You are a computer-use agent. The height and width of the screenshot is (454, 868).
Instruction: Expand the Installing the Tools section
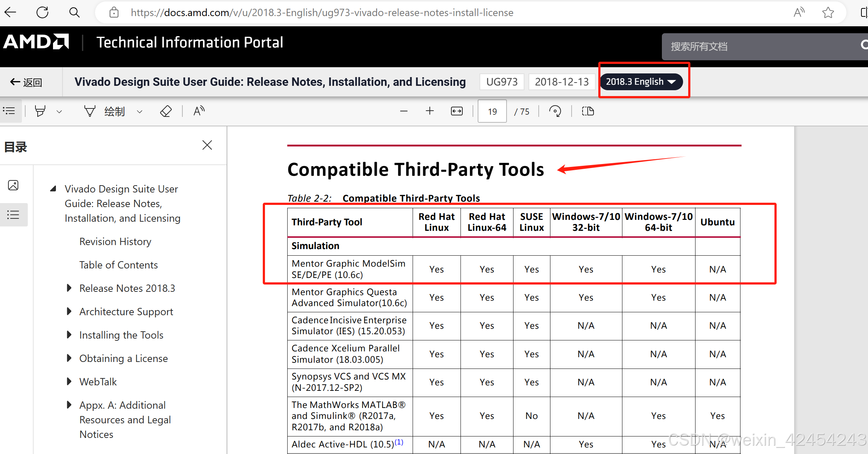coord(69,335)
